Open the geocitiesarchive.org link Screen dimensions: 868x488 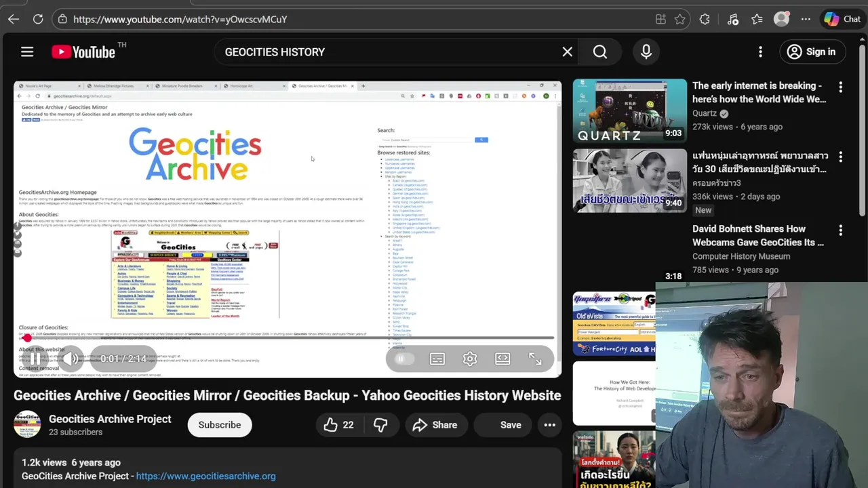pyautogui.click(x=205, y=476)
